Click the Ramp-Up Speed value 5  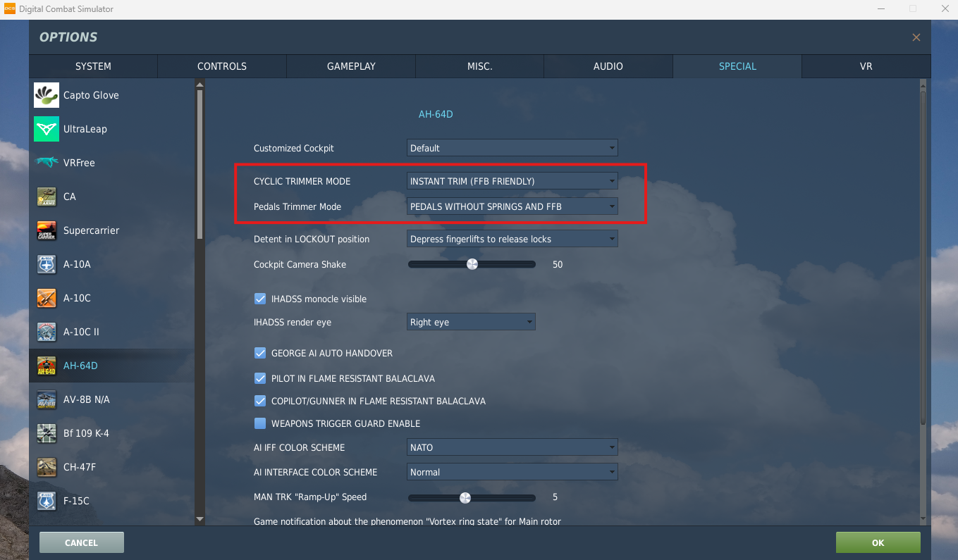pos(555,497)
